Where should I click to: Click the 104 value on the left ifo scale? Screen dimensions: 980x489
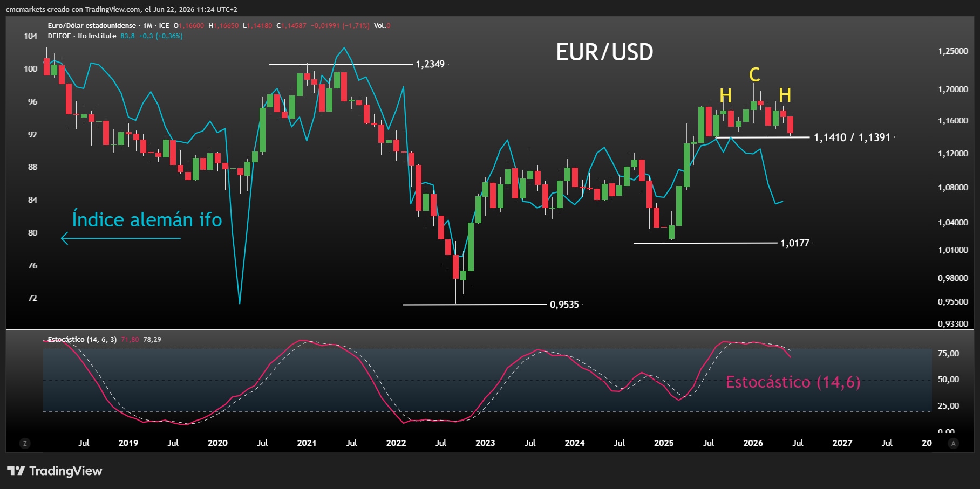[31, 36]
